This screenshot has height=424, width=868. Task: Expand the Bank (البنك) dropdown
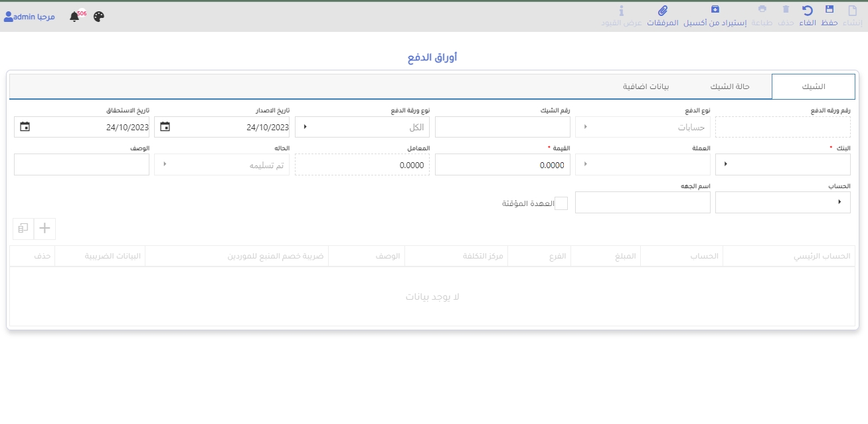pyautogui.click(x=725, y=164)
